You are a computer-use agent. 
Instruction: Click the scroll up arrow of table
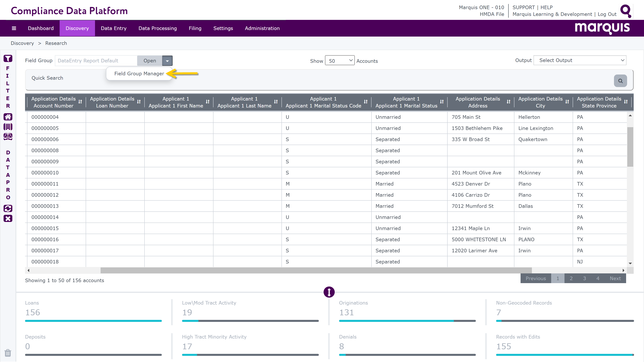pyautogui.click(x=630, y=115)
